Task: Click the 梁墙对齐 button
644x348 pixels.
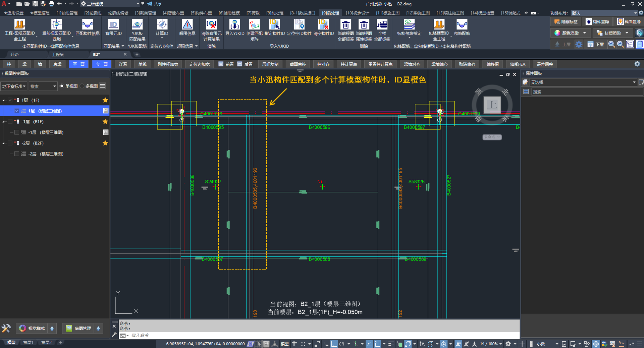Action: (x=412, y=64)
